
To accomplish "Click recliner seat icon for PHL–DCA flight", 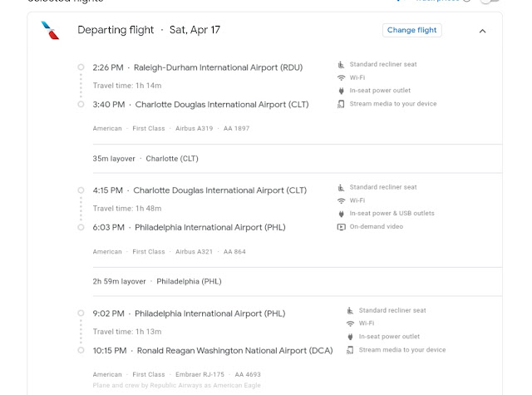I will coord(350,310).
